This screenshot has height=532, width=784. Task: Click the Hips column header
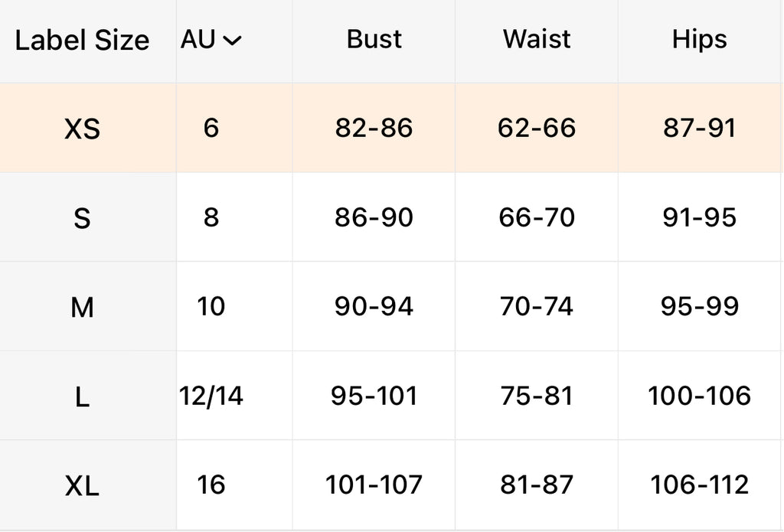coord(699,40)
